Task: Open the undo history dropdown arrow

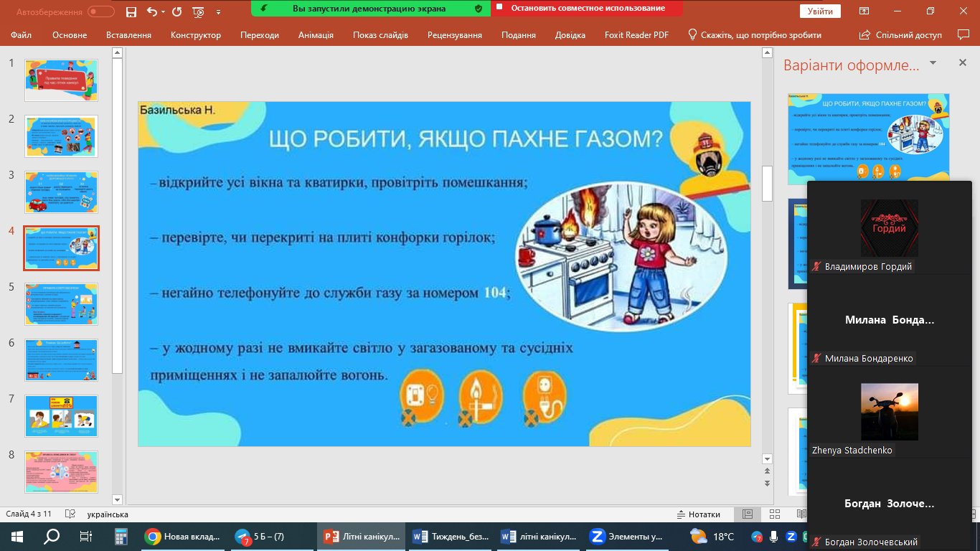Action: click(x=163, y=11)
